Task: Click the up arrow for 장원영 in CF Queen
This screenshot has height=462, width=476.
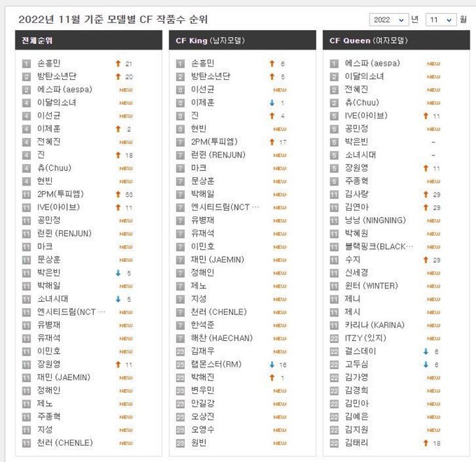Action: [426, 168]
